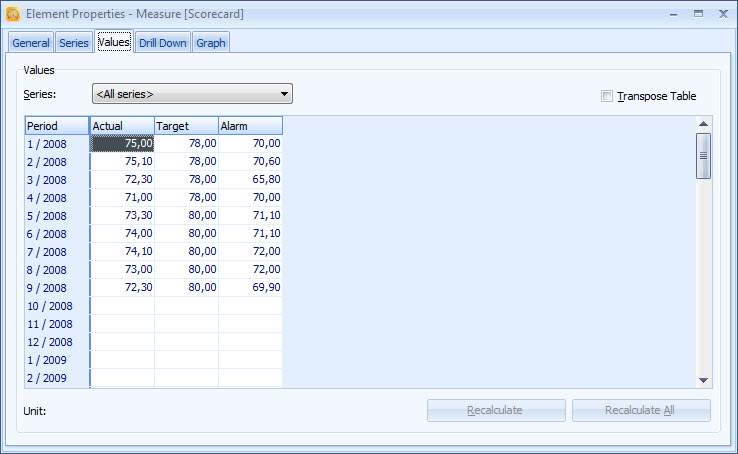The image size is (738, 454).
Task: Select the 5 / 2008 period row header
Action: point(57,216)
